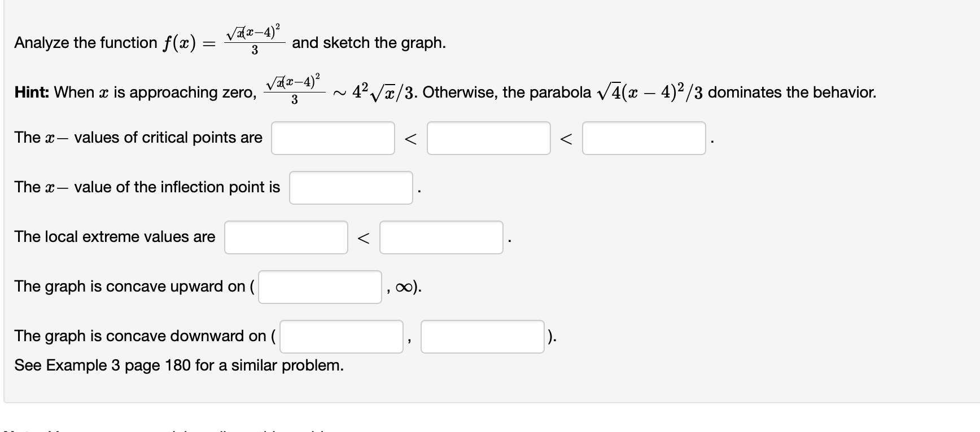Click the middle critical point input box
980x432 pixels.
point(489,138)
